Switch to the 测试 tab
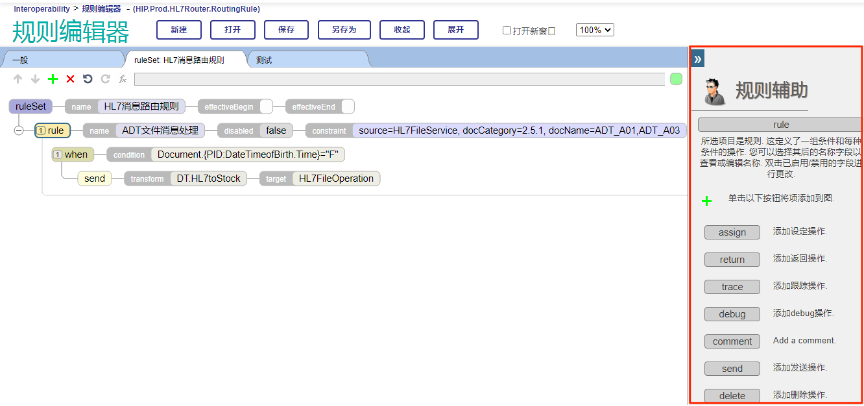The image size is (864, 406). point(264,60)
